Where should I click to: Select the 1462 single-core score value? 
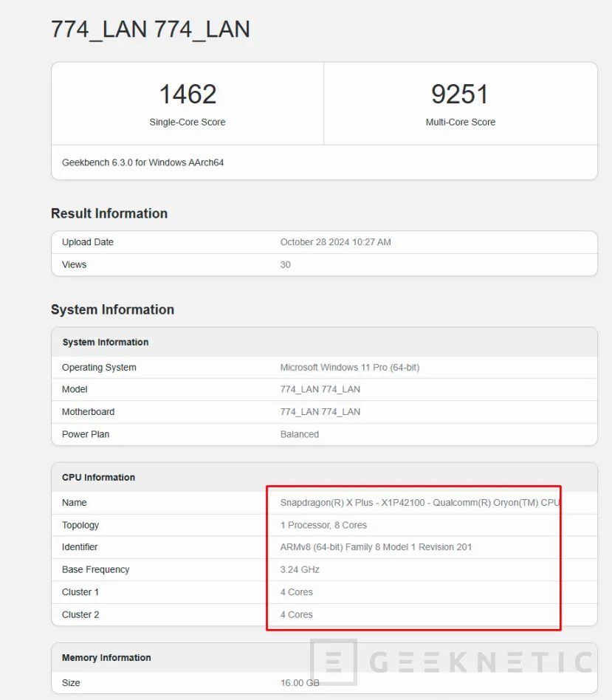click(x=188, y=95)
